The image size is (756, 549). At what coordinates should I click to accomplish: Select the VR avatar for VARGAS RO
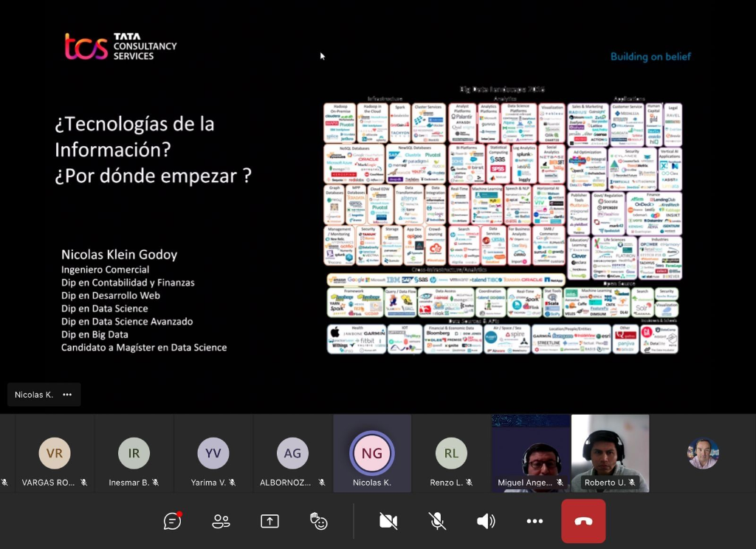point(55,453)
